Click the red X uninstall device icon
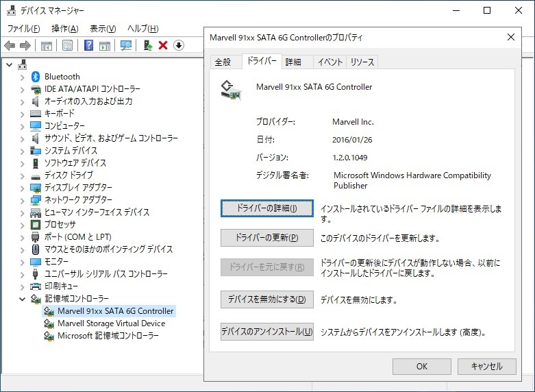The image size is (535, 392). pyautogui.click(x=163, y=45)
